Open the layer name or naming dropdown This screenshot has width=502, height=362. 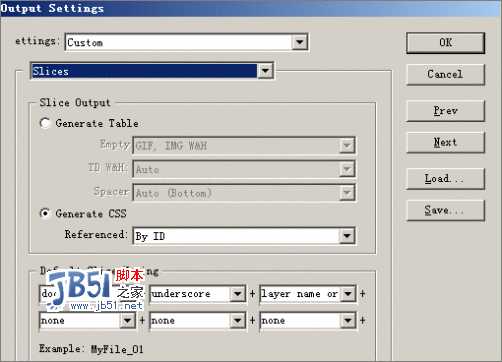348,294
